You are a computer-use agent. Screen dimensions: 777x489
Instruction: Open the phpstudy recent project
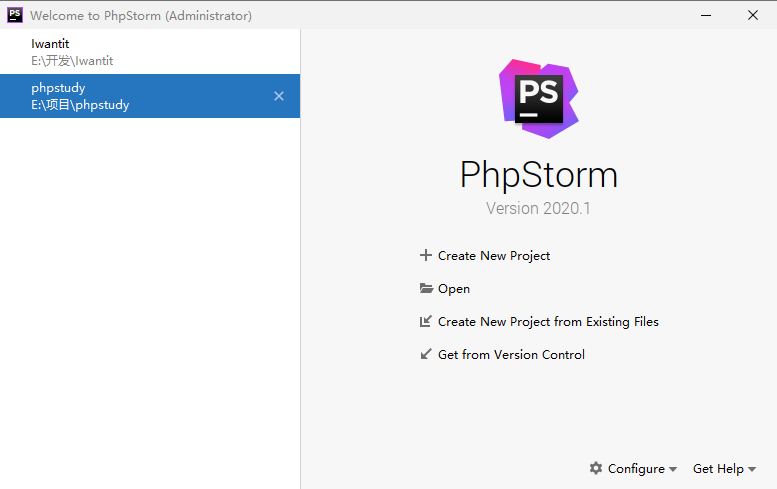150,96
